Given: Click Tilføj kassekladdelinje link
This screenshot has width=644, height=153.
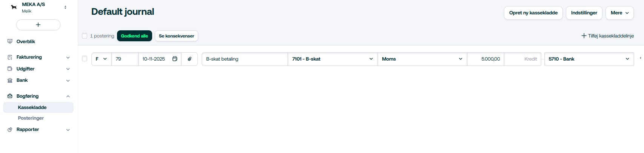Looking at the screenshot, I should point(607,36).
